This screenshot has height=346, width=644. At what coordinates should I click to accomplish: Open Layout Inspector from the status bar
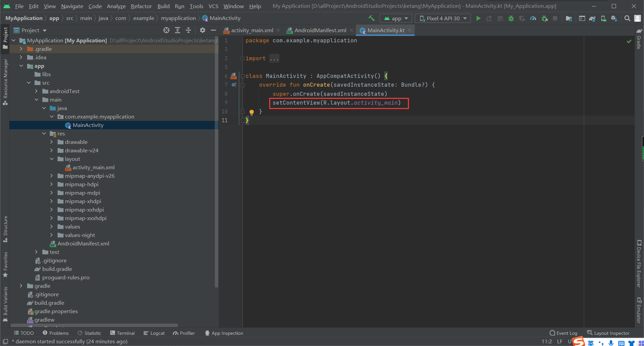(x=608, y=333)
